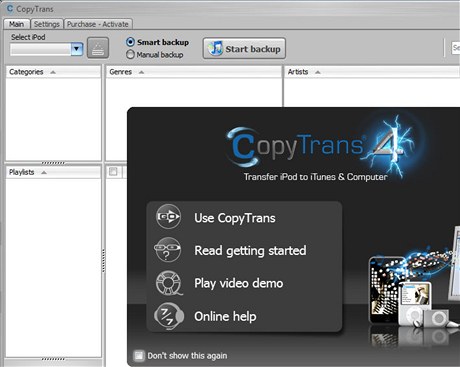Sort Genres using the header arrow
Image resolution: width=460 pixels, height=367 pixels.
click(141, 72)
